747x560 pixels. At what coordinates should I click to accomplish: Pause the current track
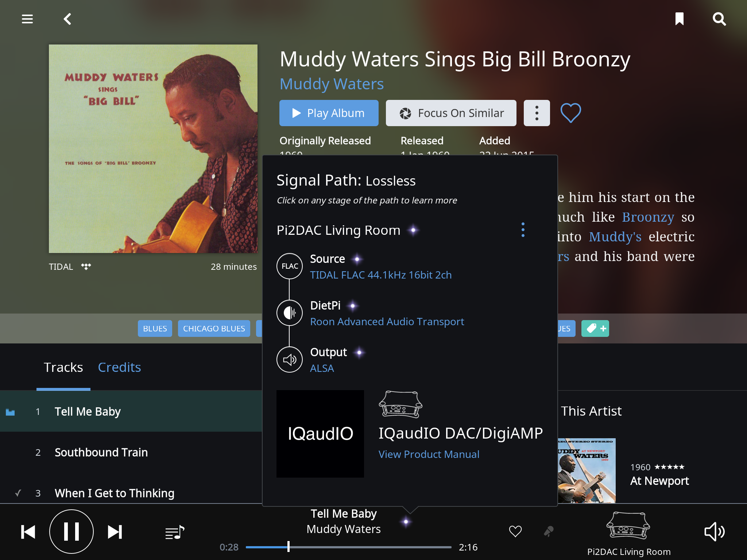(x=71, y=532)
